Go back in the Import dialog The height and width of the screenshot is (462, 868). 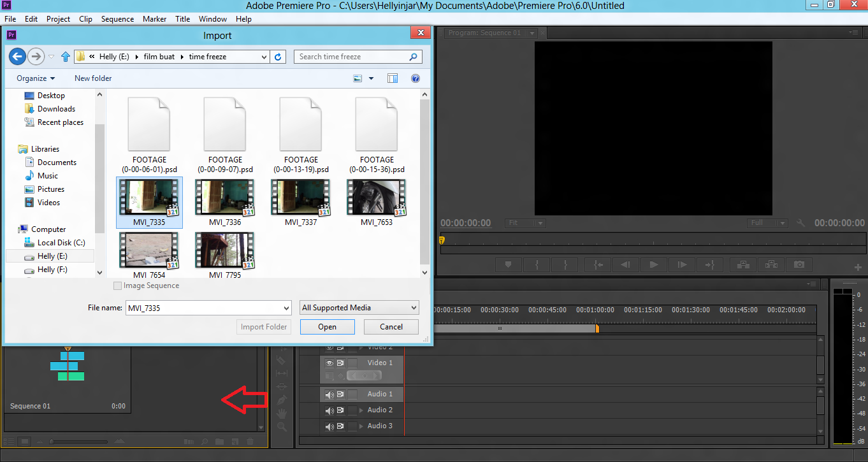click(17, 57)
